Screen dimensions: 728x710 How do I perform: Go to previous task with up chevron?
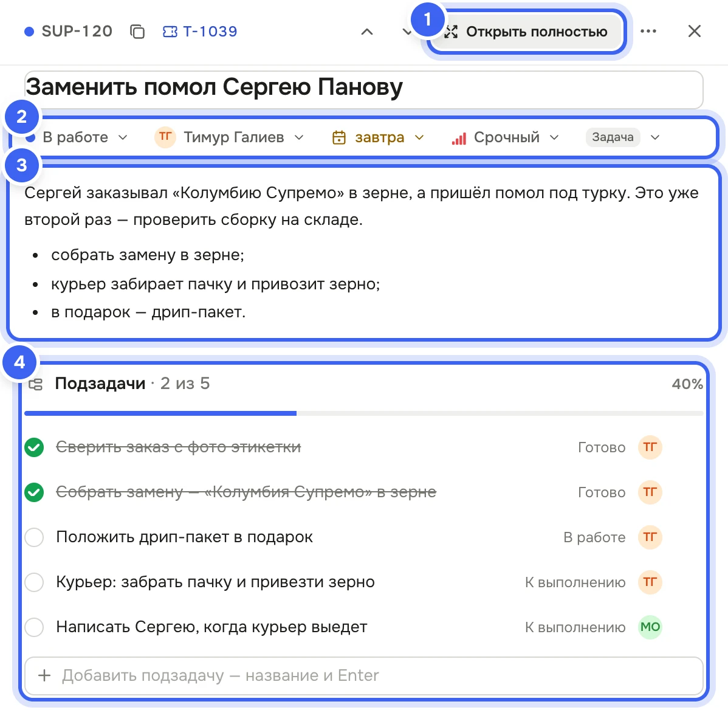[x=367, y=32]
